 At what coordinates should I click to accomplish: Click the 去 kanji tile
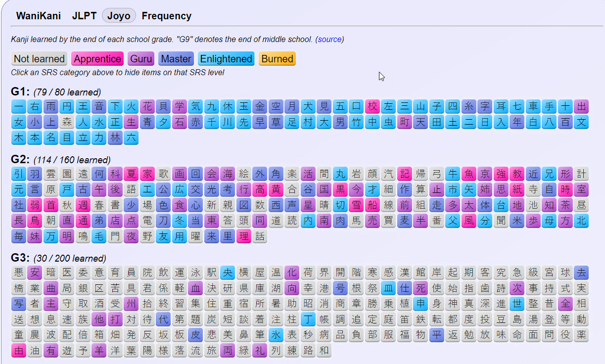(581, 273)
